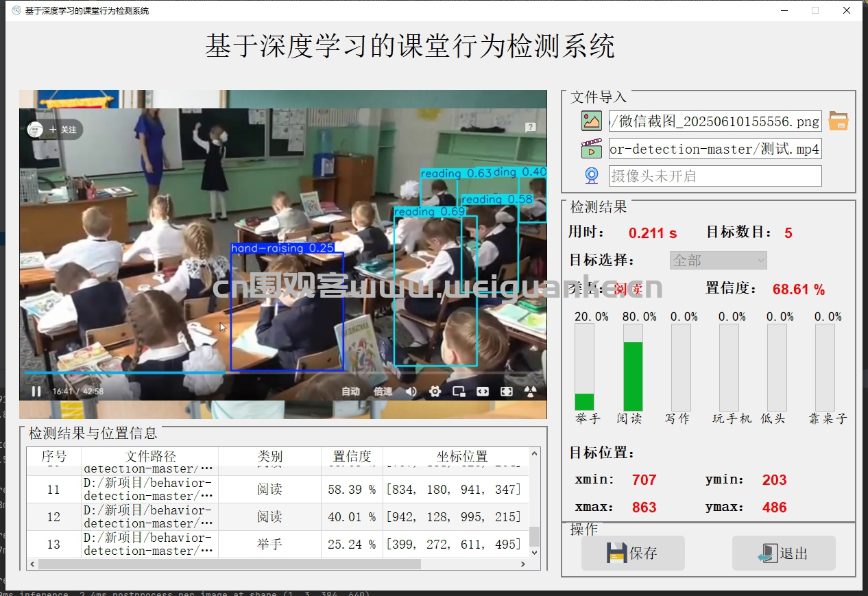
Task: Click 倍速 playback speed option
Action: pyautogui.click(x=383, y=392)
